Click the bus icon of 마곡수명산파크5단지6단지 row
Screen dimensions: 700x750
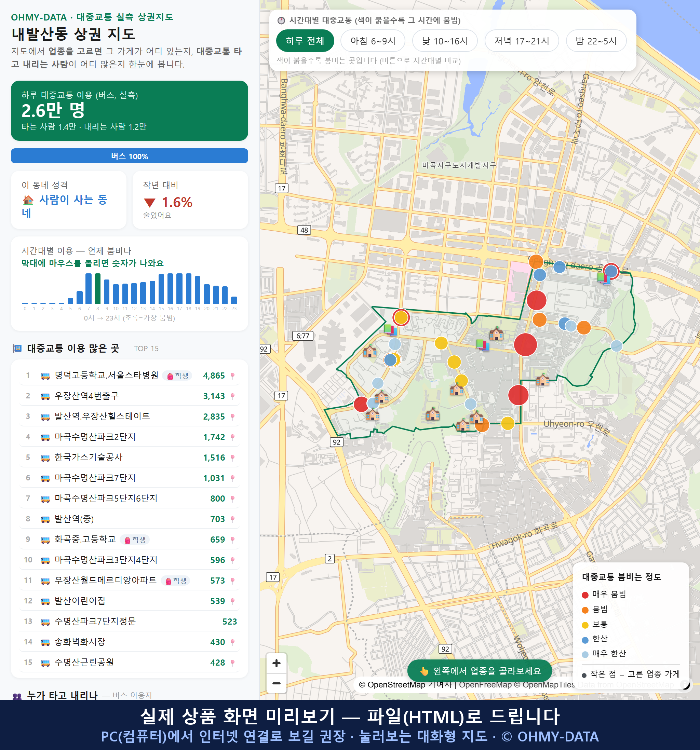click(45, 499)
